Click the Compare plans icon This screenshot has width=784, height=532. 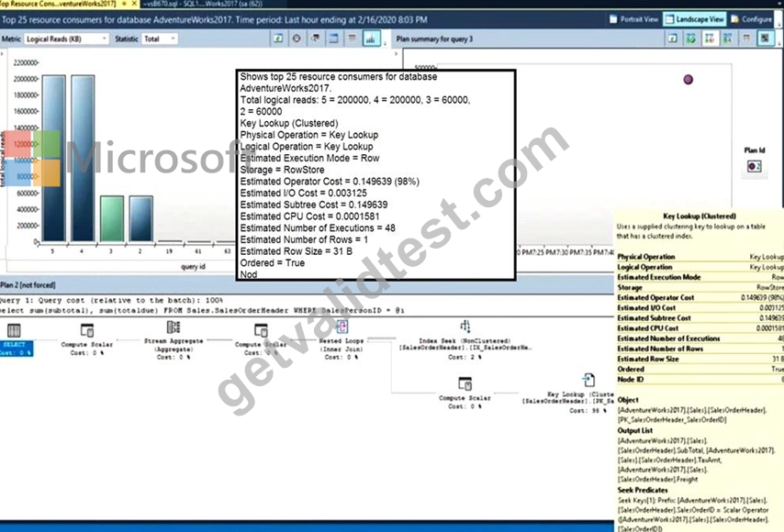point(727,39)
